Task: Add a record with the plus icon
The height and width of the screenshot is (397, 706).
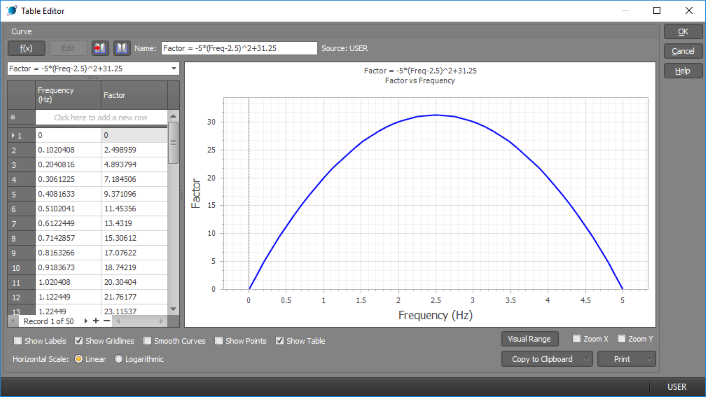Action: click(x=95, y=321)
